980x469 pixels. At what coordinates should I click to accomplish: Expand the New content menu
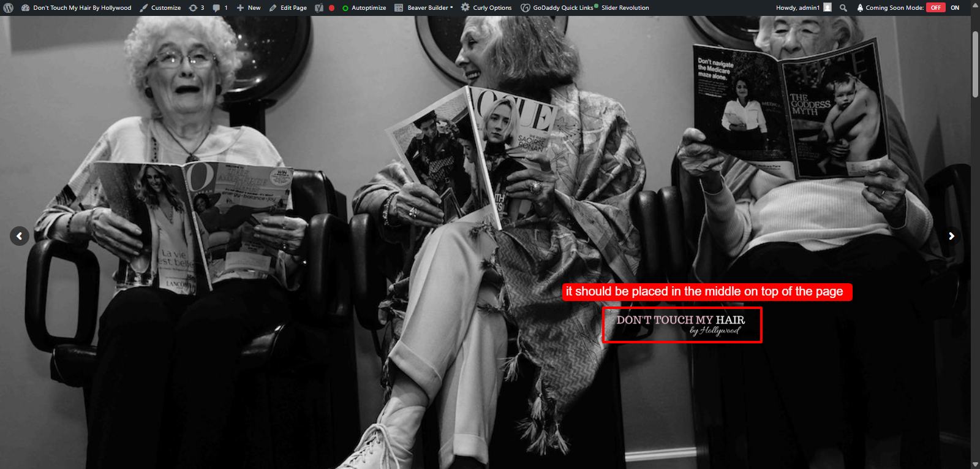249,8
